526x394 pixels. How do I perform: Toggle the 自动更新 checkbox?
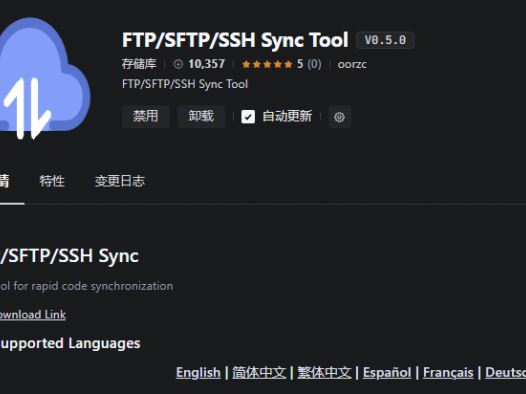[x=248, y=117]
